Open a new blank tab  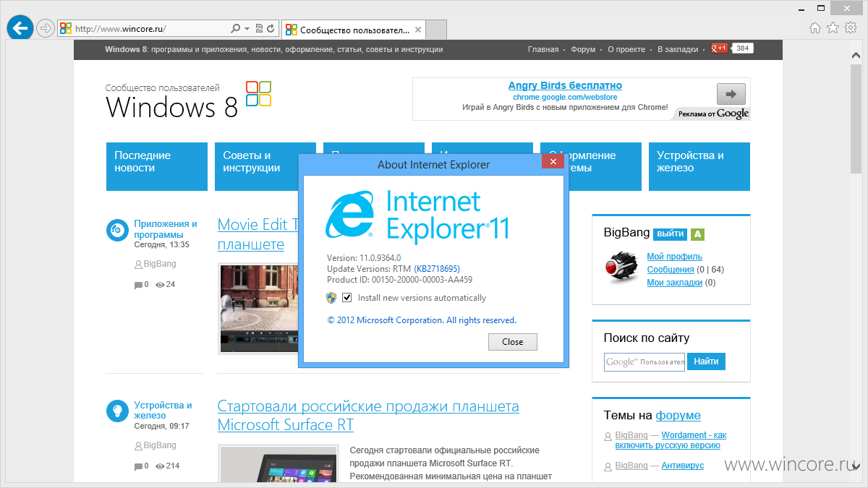click(436, 30)
